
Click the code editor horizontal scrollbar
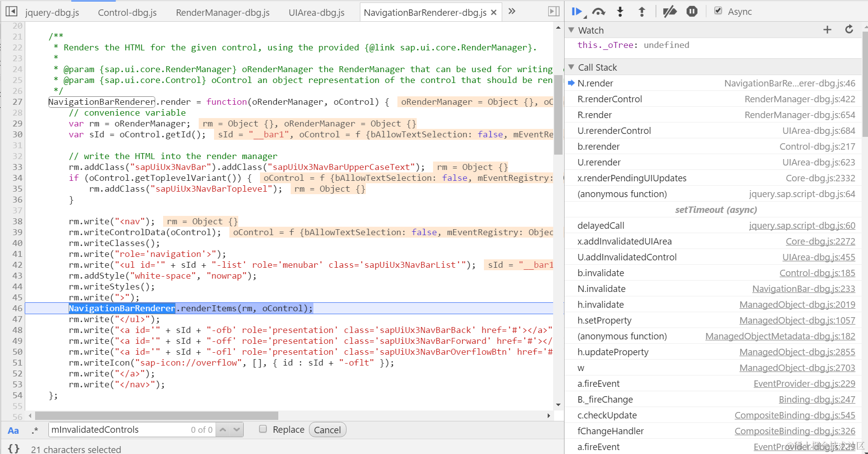pyautogui.click(x=157, y=415)
